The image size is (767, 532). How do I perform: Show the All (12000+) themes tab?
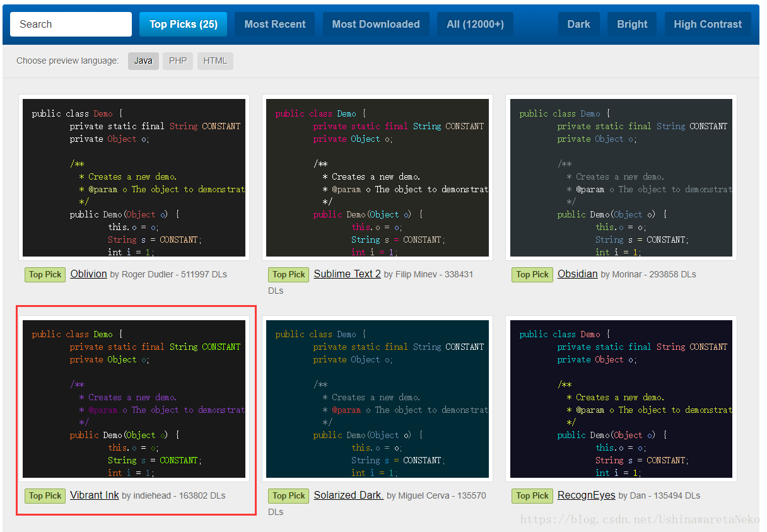pos(475,24)
